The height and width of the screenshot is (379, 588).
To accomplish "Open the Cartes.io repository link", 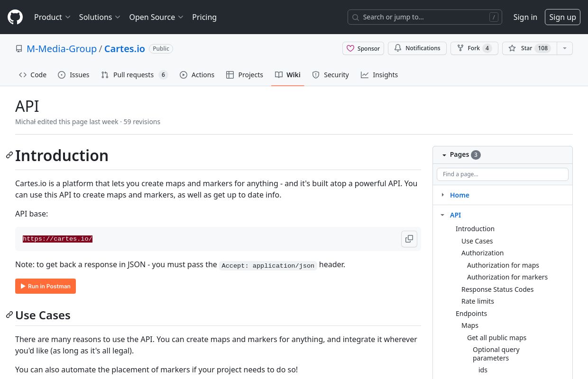I will (x=125, y=49).
